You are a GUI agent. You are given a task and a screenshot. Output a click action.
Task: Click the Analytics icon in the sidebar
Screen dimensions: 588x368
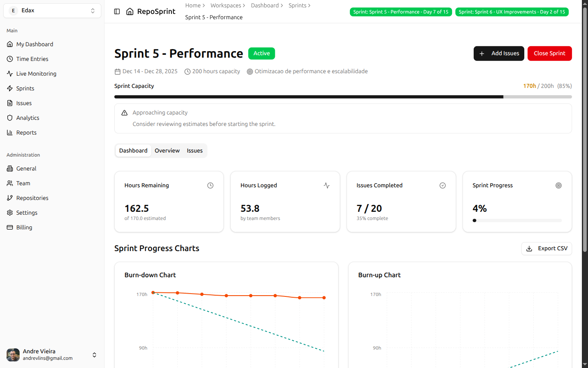coord(10,117)
